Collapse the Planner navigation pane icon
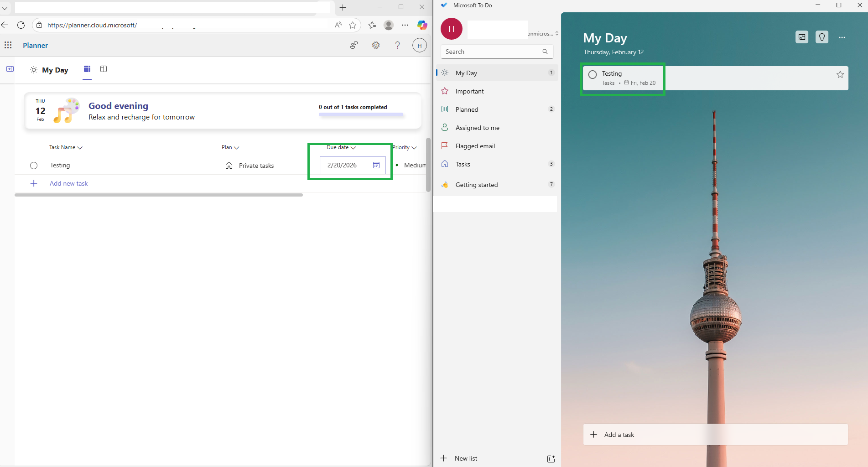Screen dimensions: 868x467 (10, 69)
